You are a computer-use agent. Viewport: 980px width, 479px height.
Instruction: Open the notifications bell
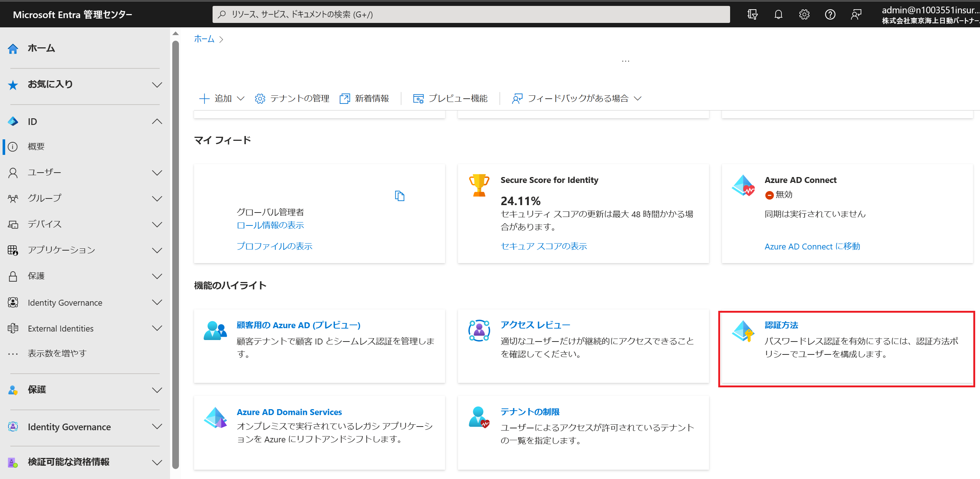[778, 14]
